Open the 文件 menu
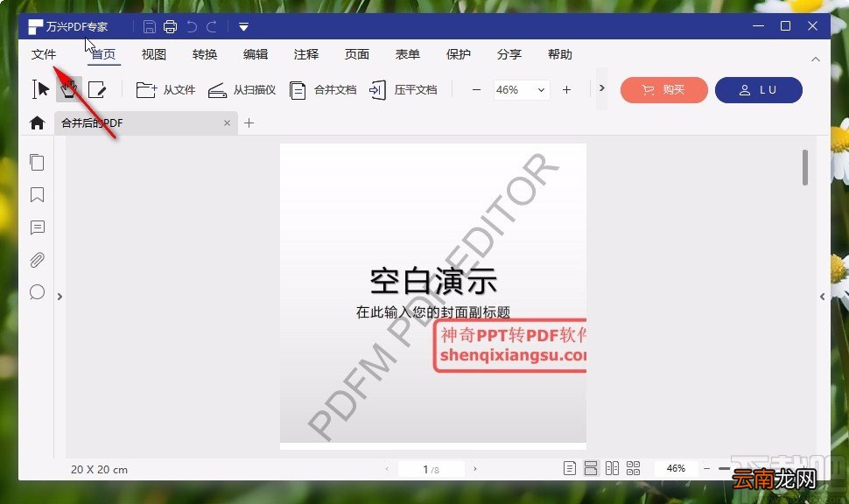This screenshot has height=504, width=849. tap(44, 54)
